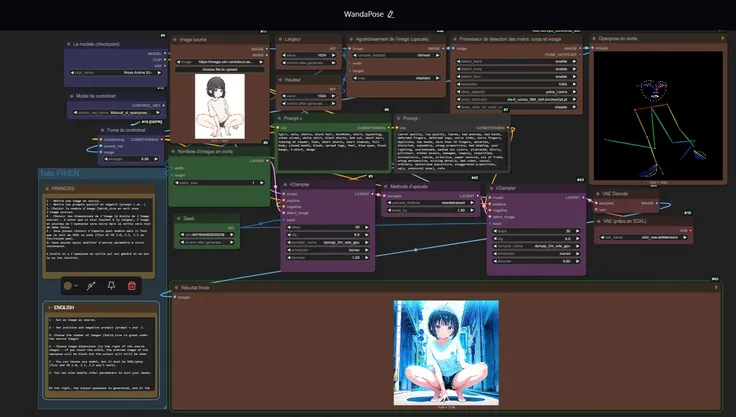Delete selected node with red trash icon
This screenshot has width=736, height=417.
132,286
